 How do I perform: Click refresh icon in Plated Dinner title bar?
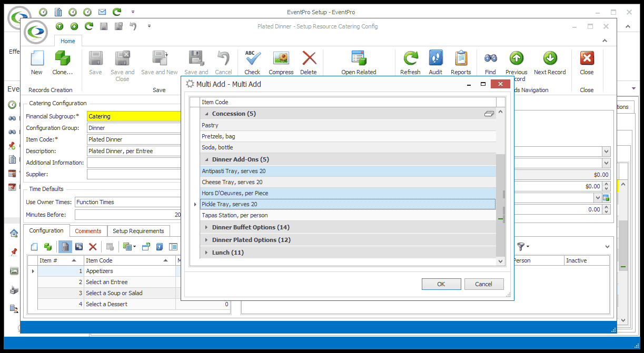coord(89,26)
